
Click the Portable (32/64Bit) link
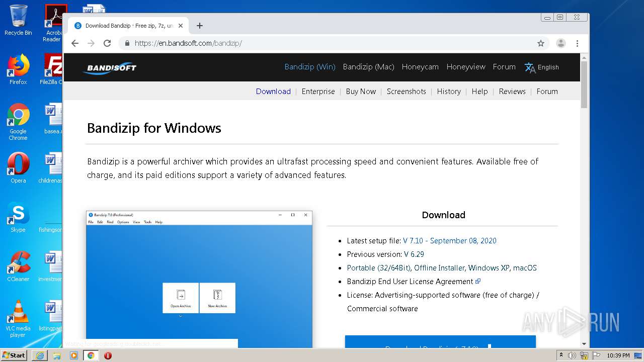click(x=379, y=268)
